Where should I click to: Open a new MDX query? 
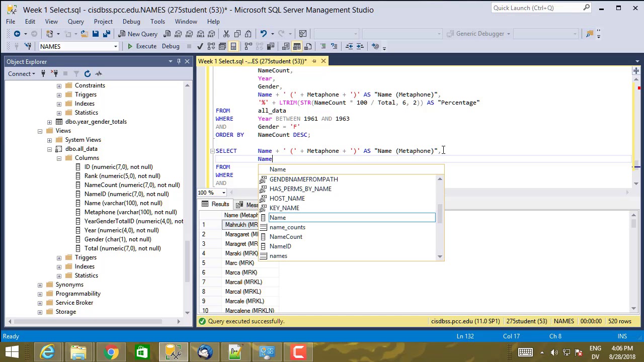(x=178, y=34)
